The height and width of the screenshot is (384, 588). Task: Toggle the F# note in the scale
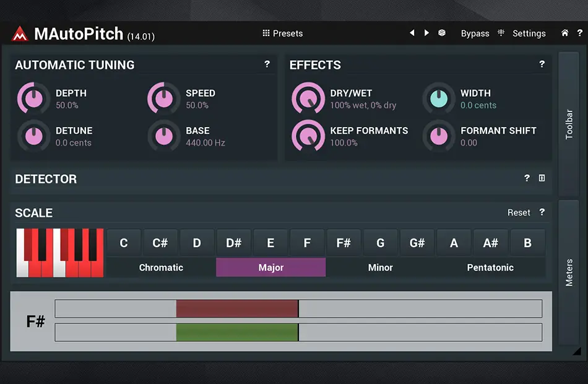344,242
